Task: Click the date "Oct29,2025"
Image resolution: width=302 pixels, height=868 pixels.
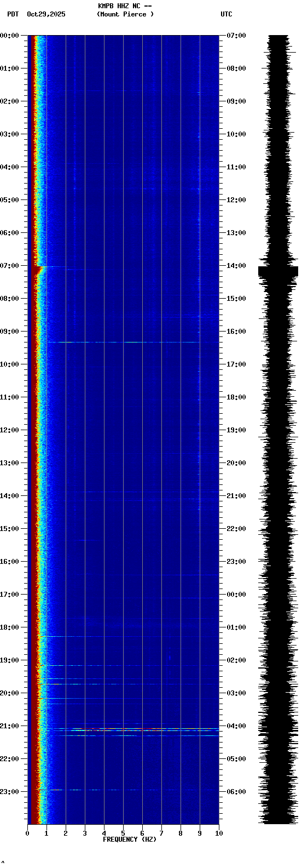Action: click(46, 14)
